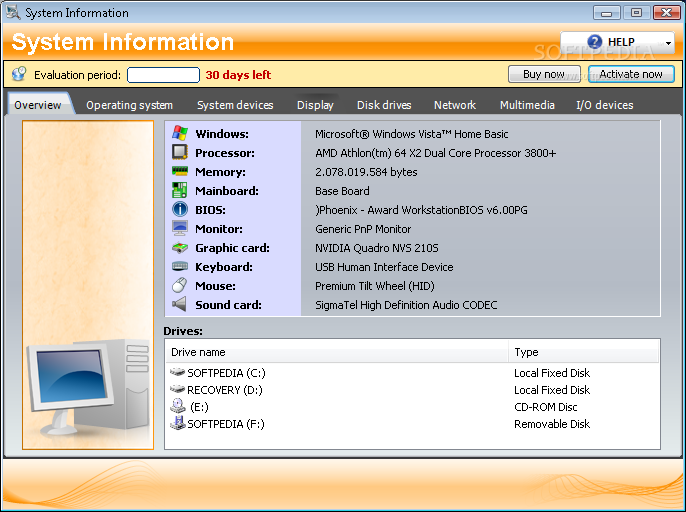Click the AMD Athlon processor value
The image size is (686, 512).
435,153
